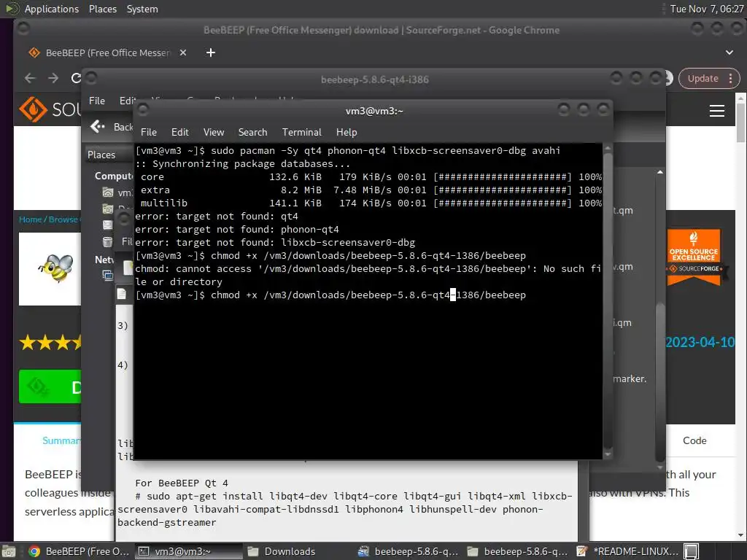
Task: Click workspace switcher at taskbar end
Action: tap(692, 551)
